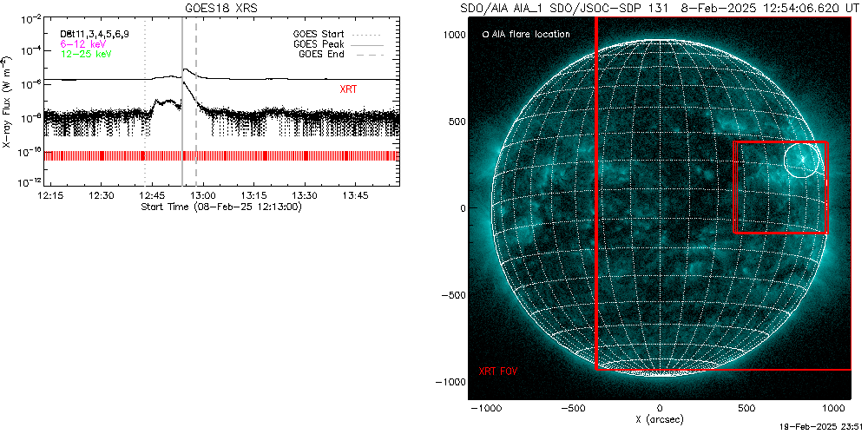Click the 19-Feb-2025 23:51 timestamp
868x434 pixels.
tap(820, 427)
